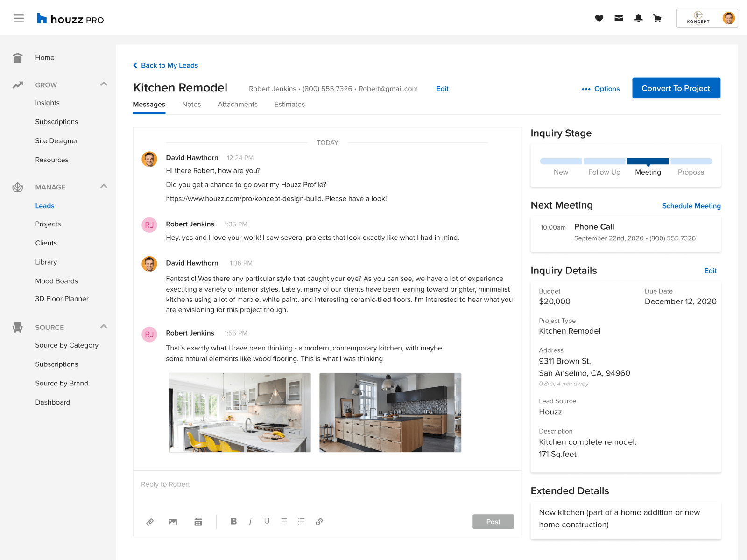747x560 pixels.
Task: Switch to the Notes tab
Action: [x=191, y=104]
